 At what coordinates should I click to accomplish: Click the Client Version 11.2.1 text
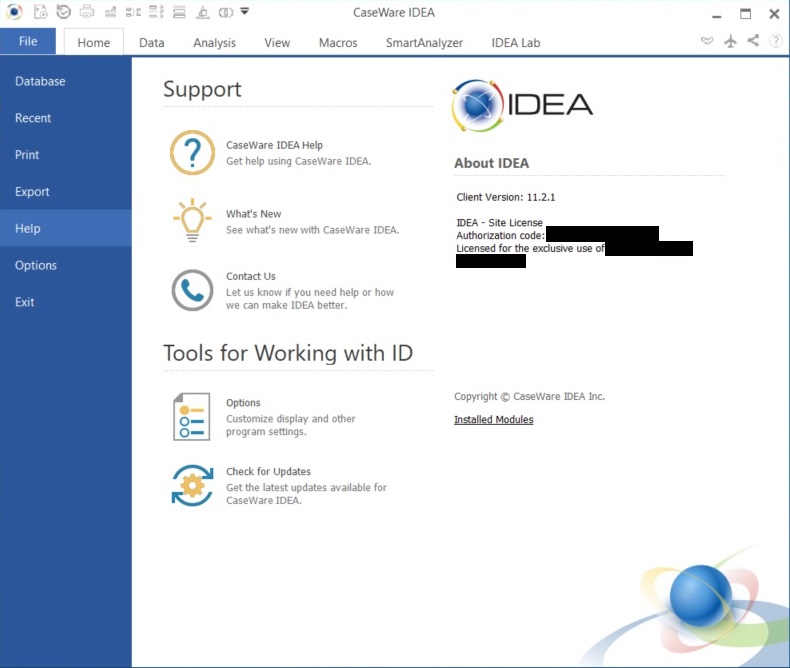(505, 197)
